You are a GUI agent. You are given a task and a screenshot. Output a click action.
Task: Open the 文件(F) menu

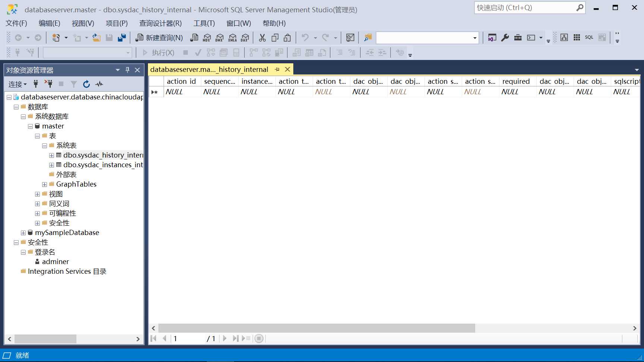tap(16, 23)
